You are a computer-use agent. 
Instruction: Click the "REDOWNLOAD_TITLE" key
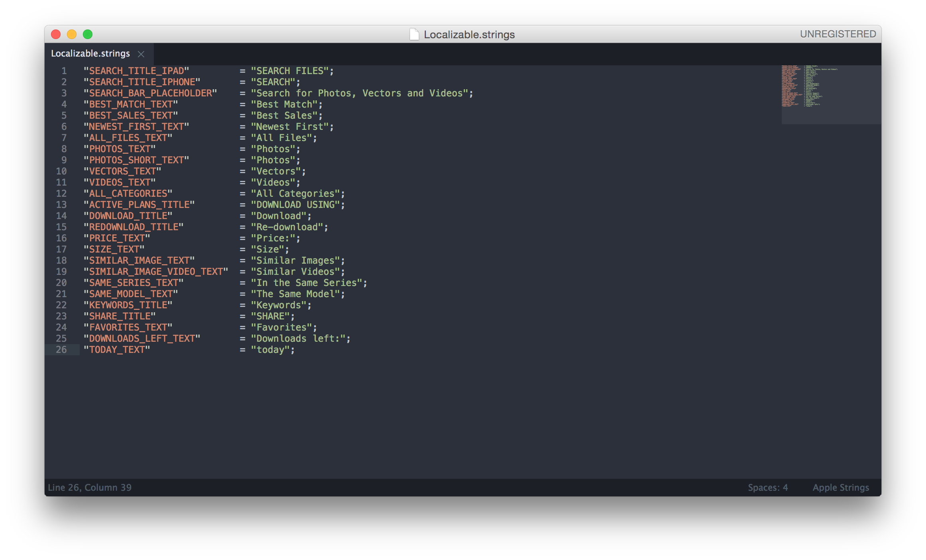pos(133,227)
